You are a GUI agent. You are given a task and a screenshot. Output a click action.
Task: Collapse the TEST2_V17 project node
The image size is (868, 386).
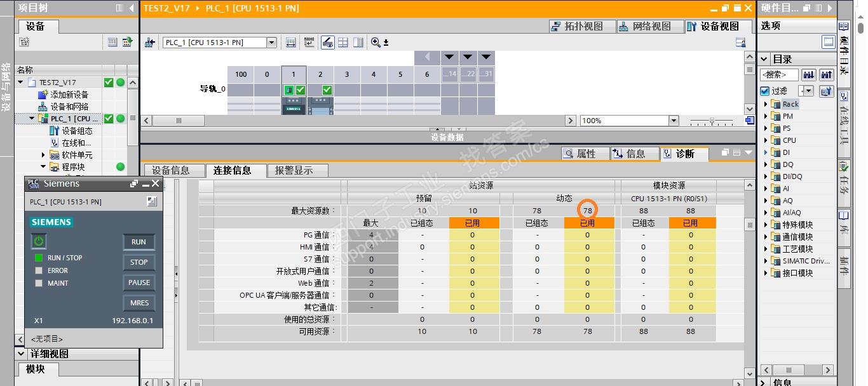(x=21, y=83)
